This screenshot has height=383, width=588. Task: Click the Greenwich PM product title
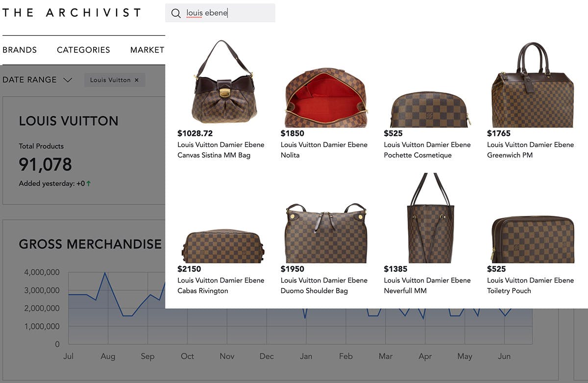[530, 150]
